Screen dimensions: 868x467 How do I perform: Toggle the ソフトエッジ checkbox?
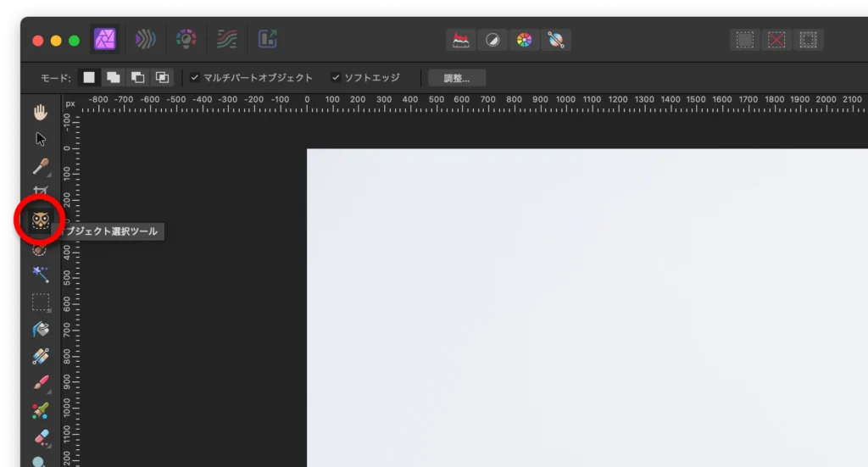pyautogui.click(x=336, y=78)
